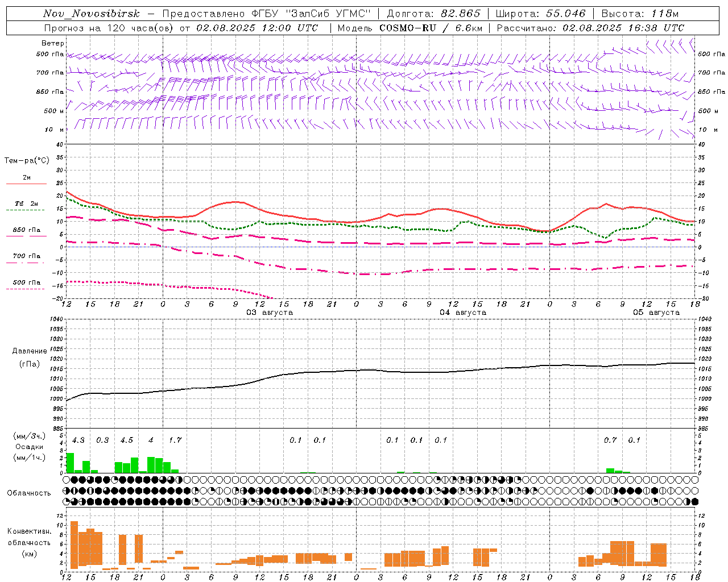
Task: Click the "Тем-ра(°C)" temperature panel label
Action: click(x=27, y=161)
